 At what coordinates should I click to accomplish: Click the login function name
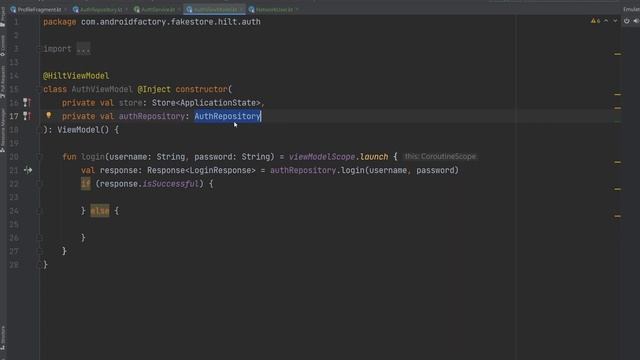(x=93, y=157)
